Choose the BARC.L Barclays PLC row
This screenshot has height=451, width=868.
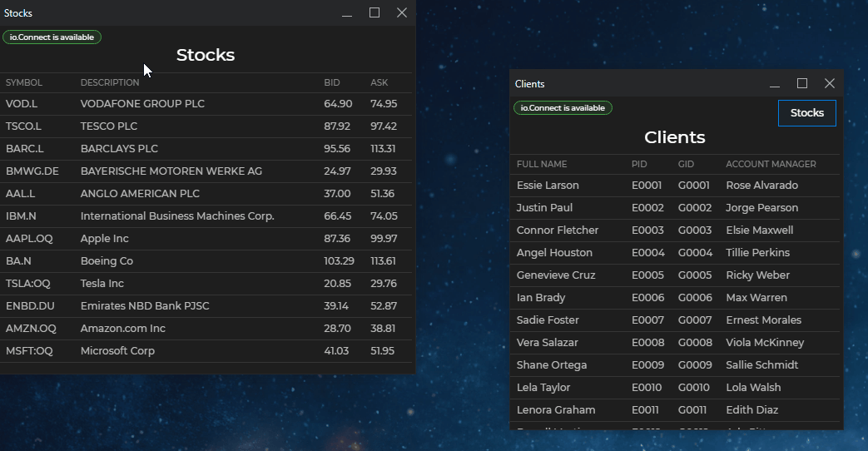(205, 149)
